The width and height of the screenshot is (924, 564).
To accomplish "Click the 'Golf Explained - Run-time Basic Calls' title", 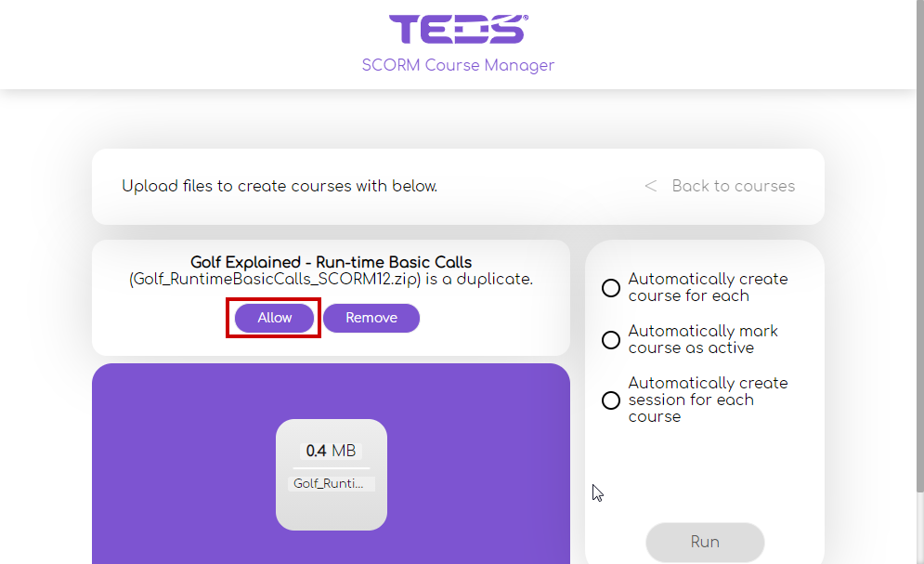I will coord(331,262).
